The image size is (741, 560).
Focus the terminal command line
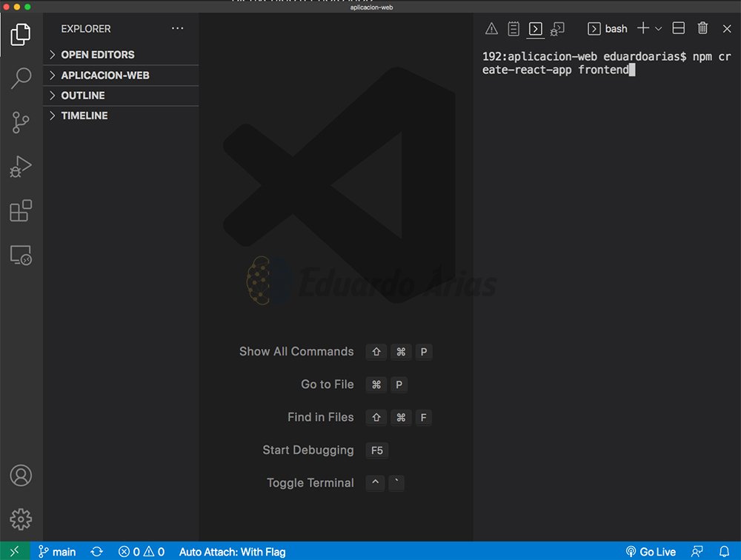(606, 63)
